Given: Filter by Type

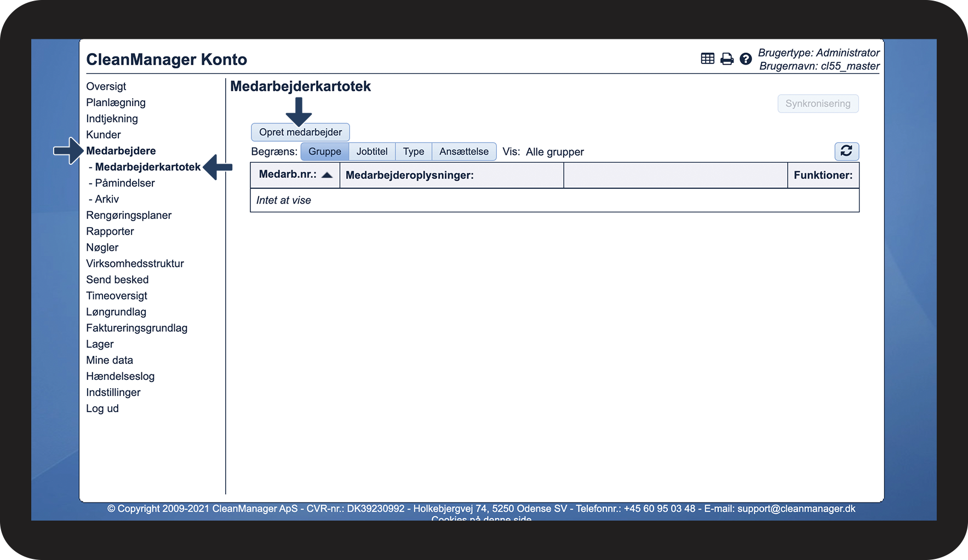Looking at the screenshot, I should pyautogui.click(x=414, y=152).
